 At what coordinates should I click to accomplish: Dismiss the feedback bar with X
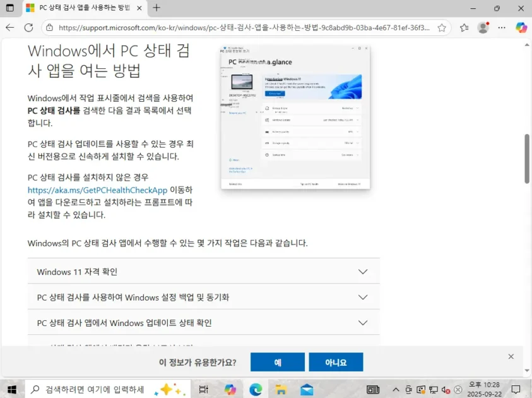[511, 356]
